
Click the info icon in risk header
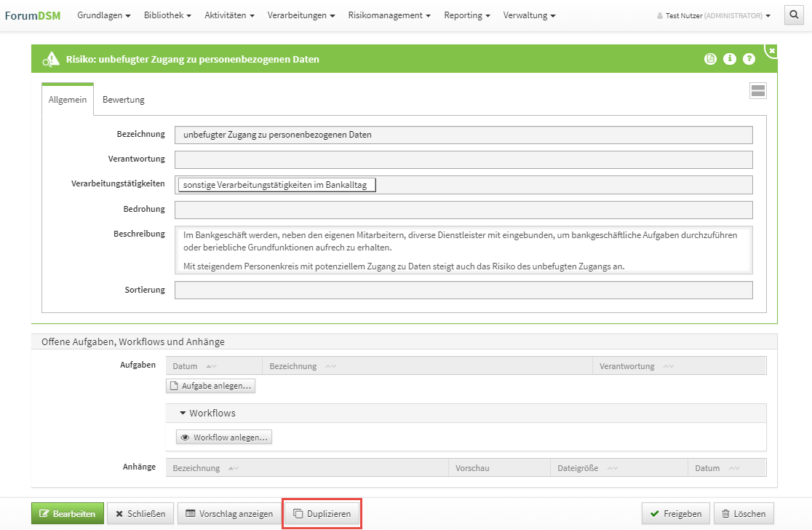730,59
